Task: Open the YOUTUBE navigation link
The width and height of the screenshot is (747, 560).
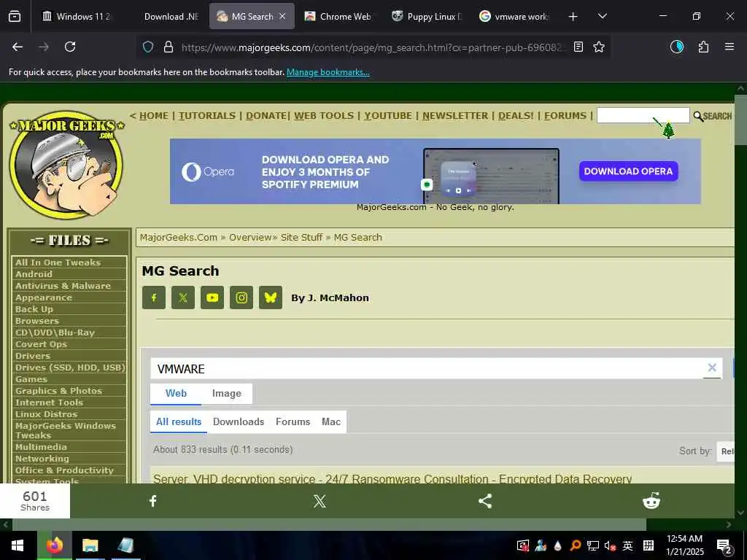Action: click(x=388, y=116)
